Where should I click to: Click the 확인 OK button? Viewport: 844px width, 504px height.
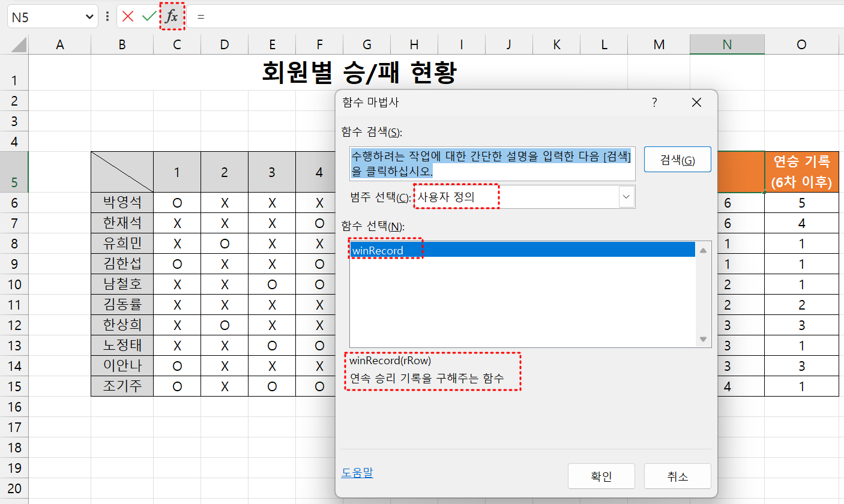point(601,476)
